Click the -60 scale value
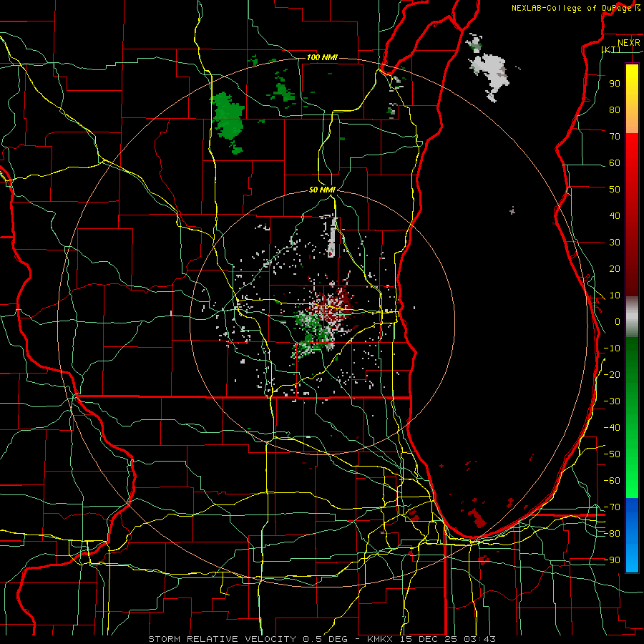 point(612,481)
